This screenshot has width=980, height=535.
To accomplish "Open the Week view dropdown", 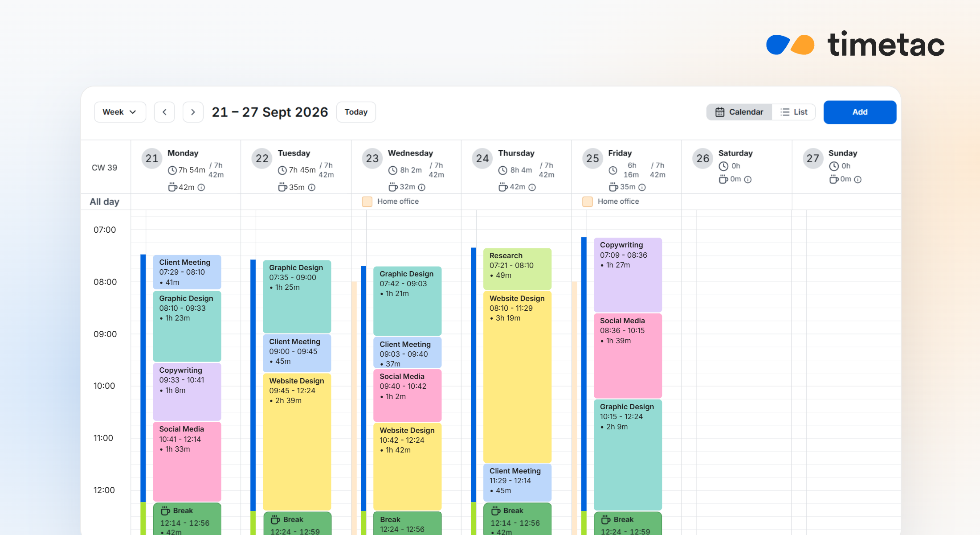I will tap(120, 112).
